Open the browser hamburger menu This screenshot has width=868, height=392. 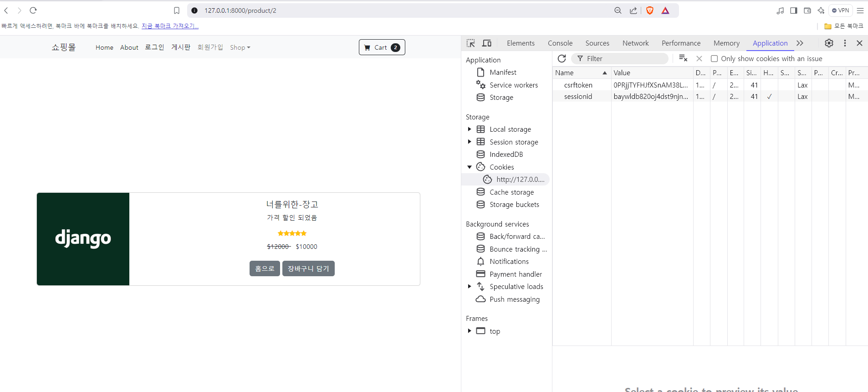coord(860,10)
